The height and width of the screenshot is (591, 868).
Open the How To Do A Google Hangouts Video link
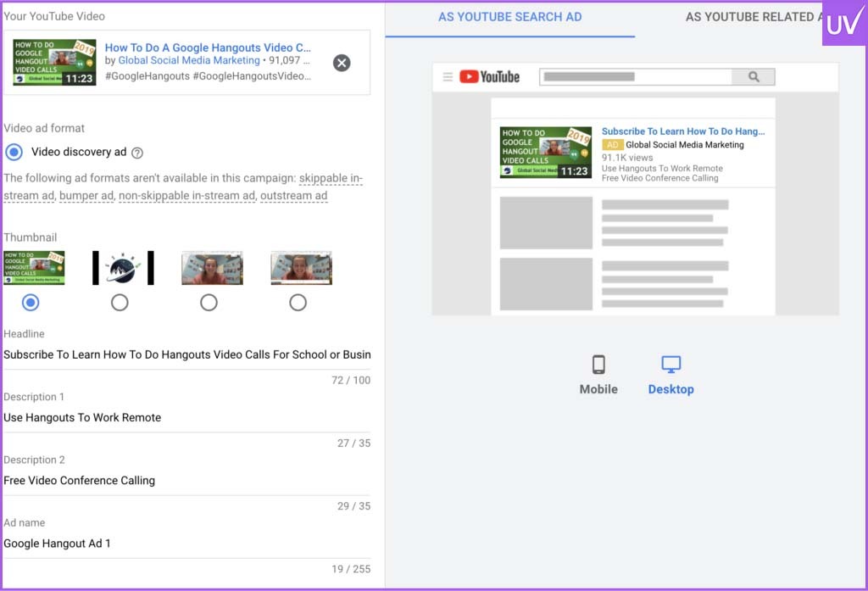pos(208,47)
